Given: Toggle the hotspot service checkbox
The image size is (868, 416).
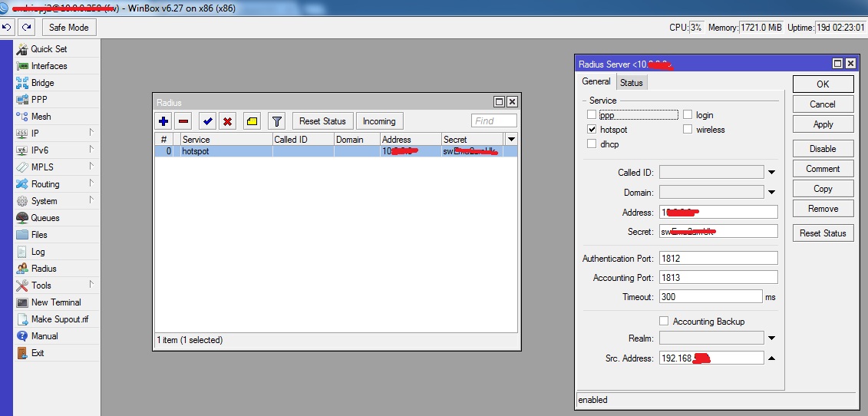Looking at the screenshot, I should 592,129.
